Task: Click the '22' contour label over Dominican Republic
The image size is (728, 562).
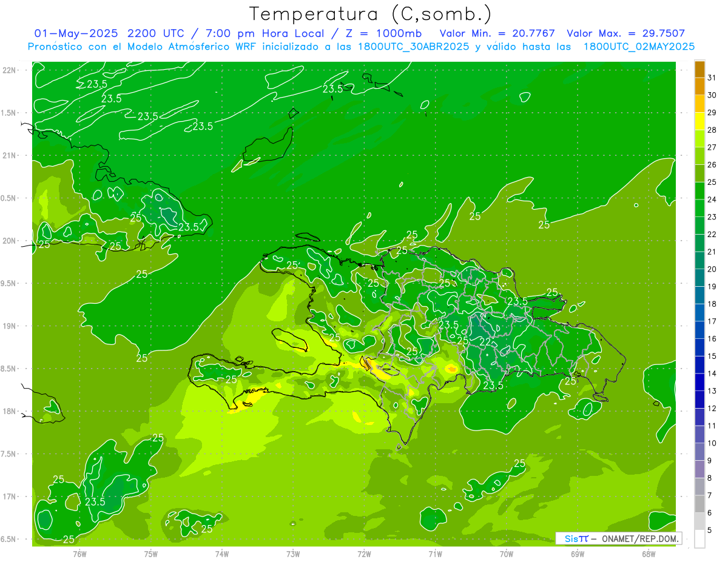Action: 485,342
